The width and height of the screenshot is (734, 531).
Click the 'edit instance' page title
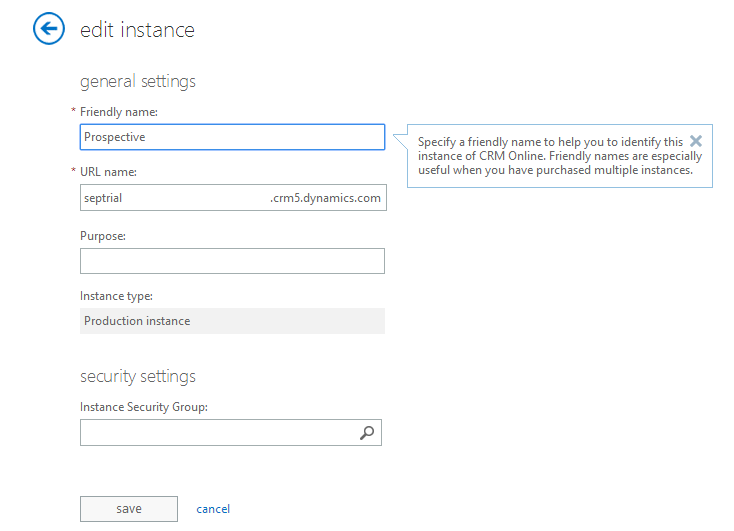(x=137, y=30)
